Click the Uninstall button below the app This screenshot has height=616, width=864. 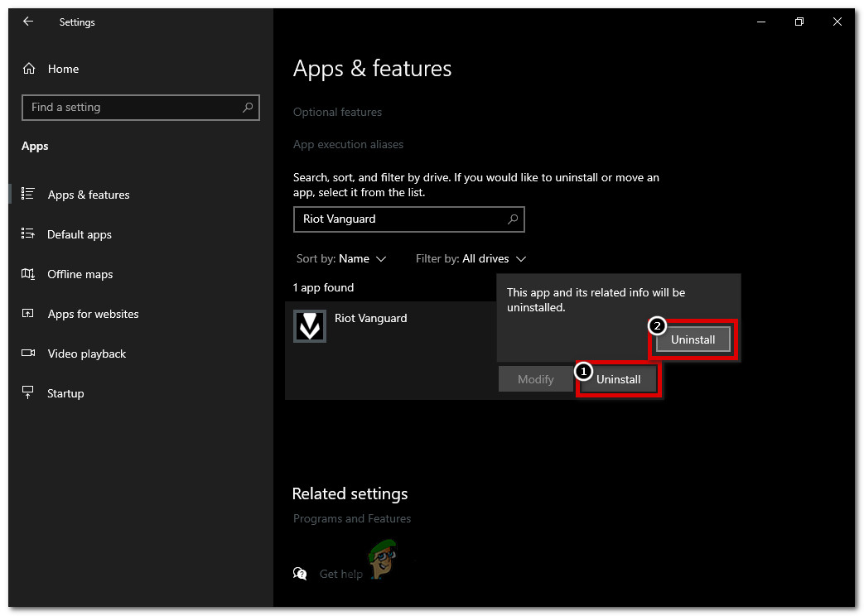pos(618,378)
